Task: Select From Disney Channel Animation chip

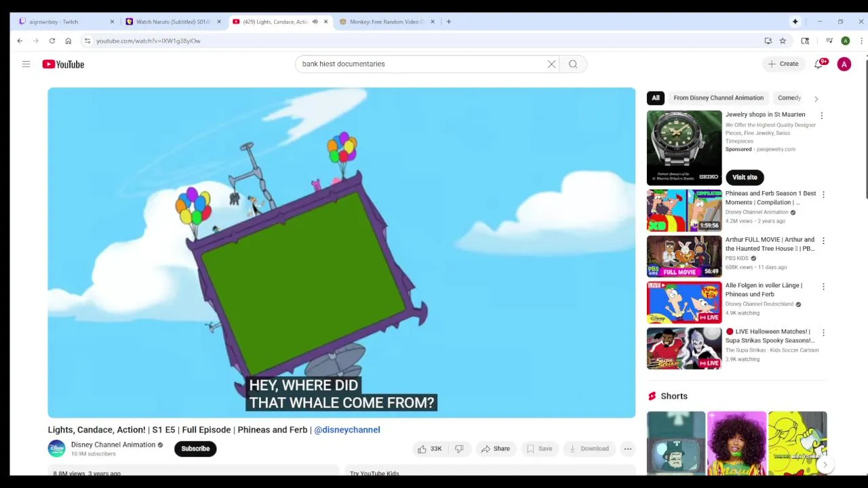Action: 718,98
